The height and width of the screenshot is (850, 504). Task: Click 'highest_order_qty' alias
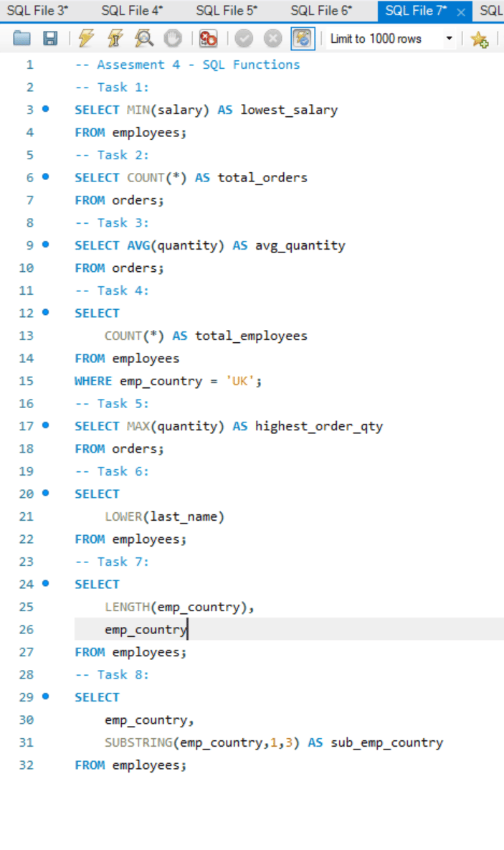tap(318, 427)
